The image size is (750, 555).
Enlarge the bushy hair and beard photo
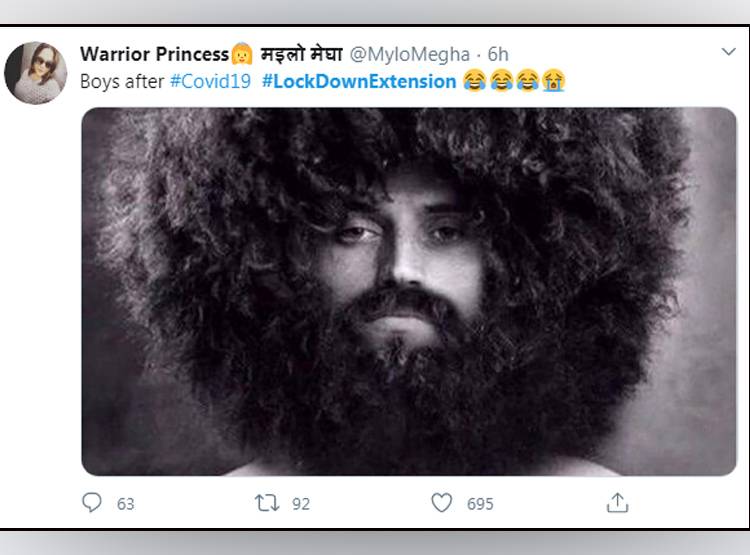tap(408, 290)
